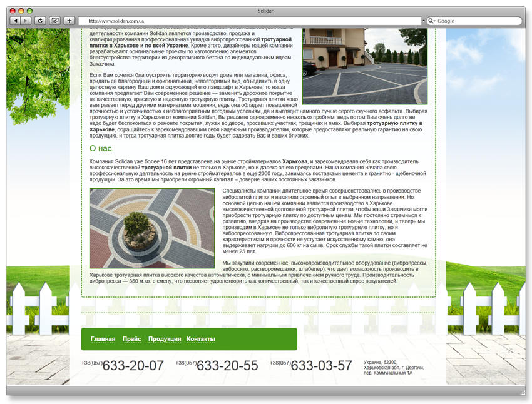This screenshot has height=404, width=532.
Task: Click the browser Forward arrow button
Action: 26,21
